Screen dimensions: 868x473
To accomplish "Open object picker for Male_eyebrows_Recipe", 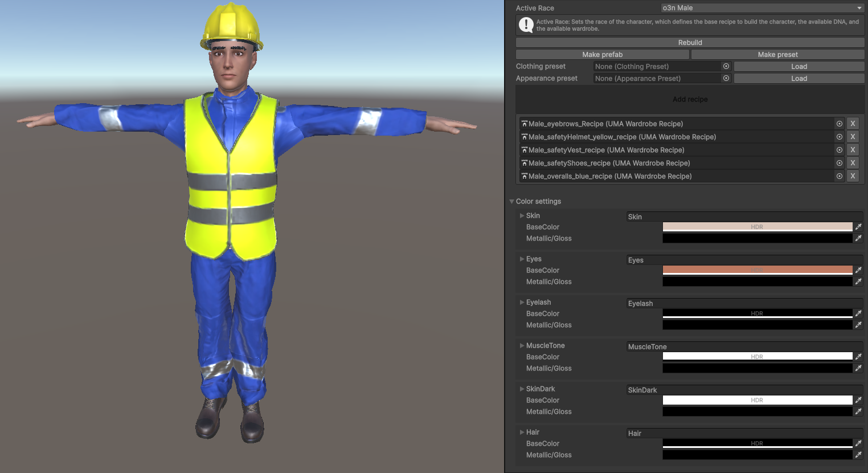I will (x=840, y=124).
